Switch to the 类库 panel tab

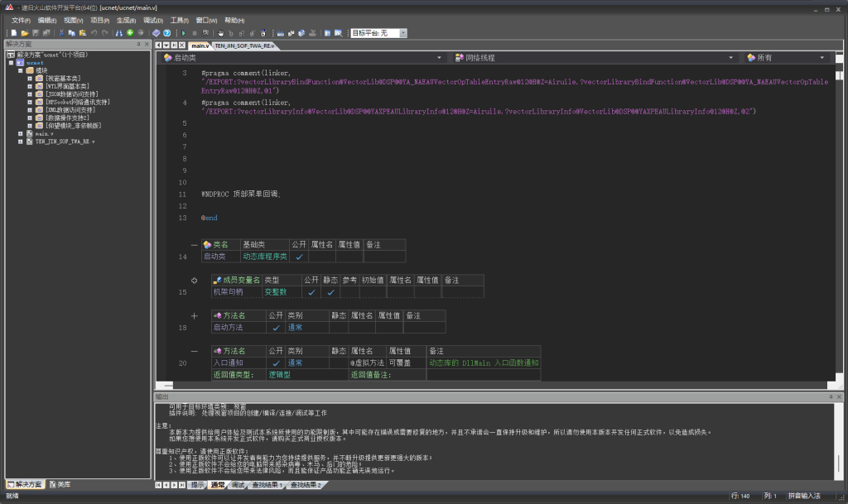(x=60, y=484)
